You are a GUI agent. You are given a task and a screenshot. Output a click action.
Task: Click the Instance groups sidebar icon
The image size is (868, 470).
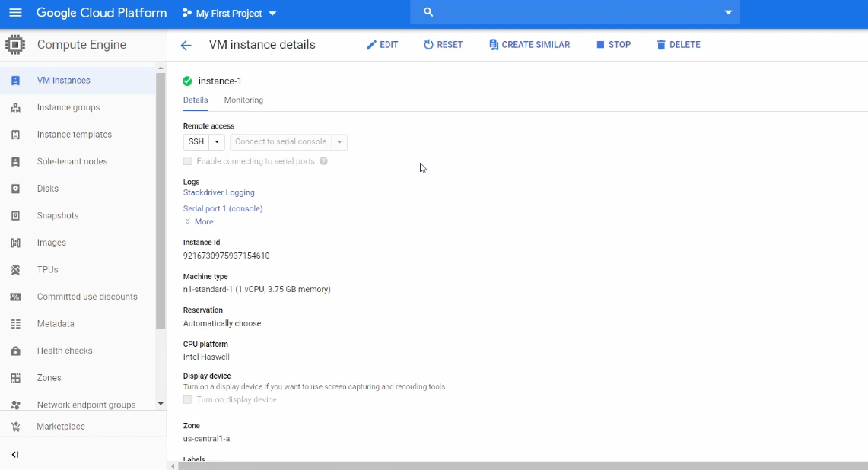15,107
